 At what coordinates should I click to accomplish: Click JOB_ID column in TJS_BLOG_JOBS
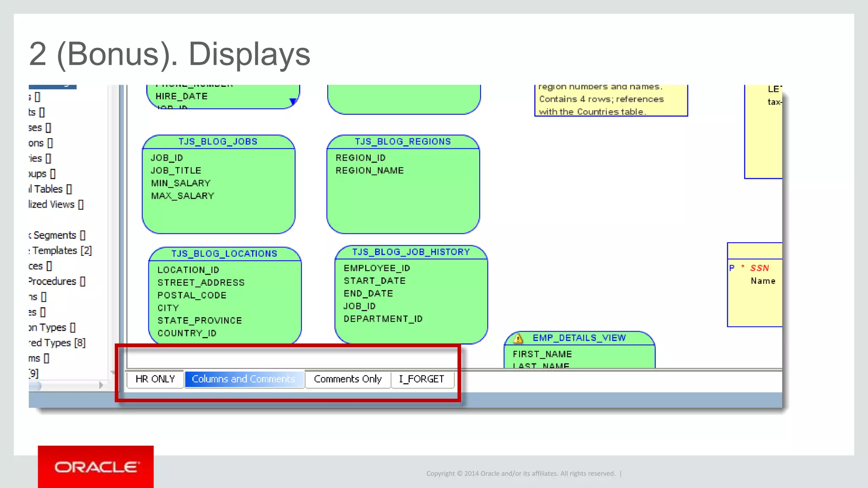click(167, 158)
